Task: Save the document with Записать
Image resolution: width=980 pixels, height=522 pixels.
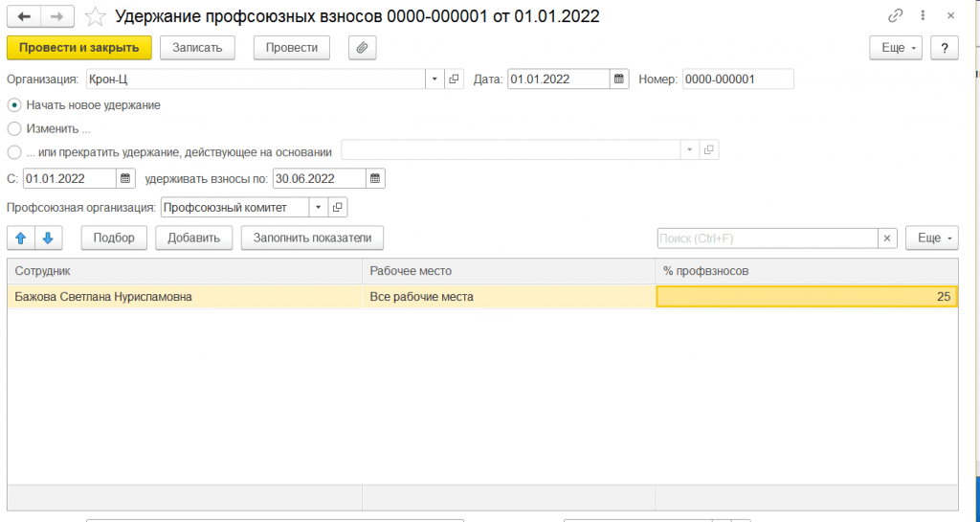Action: (197, 48)
